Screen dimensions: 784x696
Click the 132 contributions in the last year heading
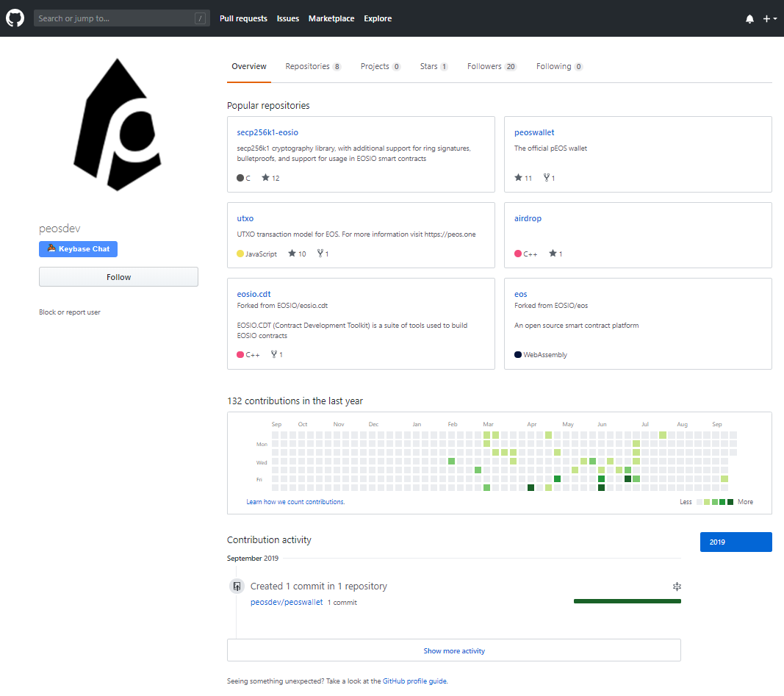[x=295, y=401]
